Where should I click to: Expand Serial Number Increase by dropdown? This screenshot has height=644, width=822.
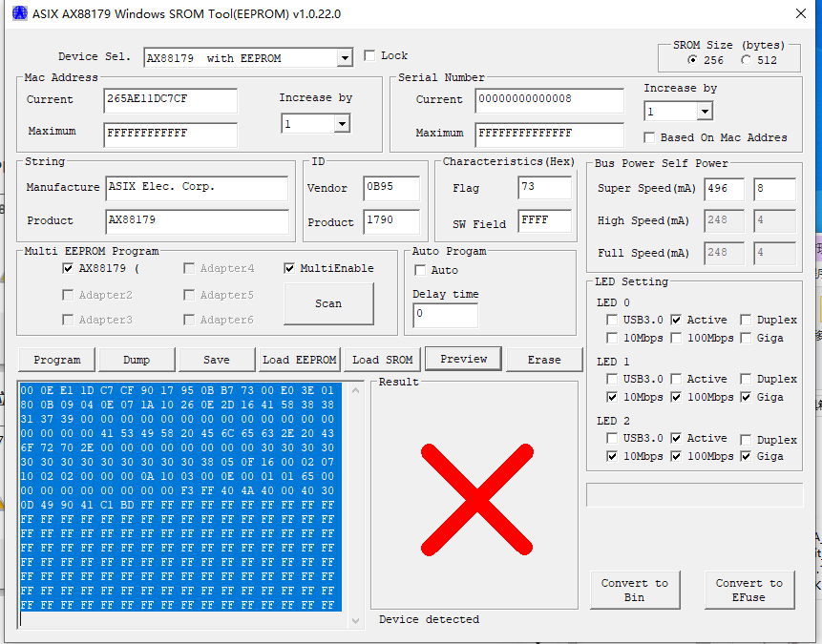click(x=705, y=111)
